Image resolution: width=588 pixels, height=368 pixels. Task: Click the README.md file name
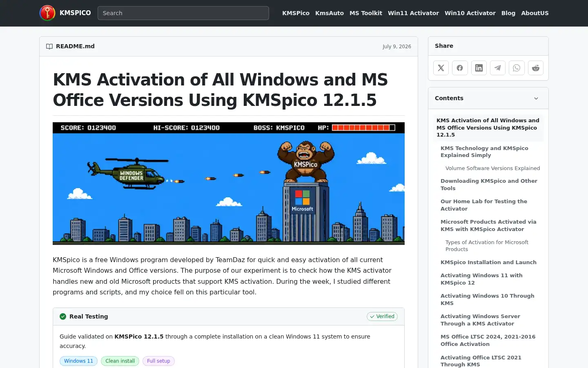tap(75, 46)
